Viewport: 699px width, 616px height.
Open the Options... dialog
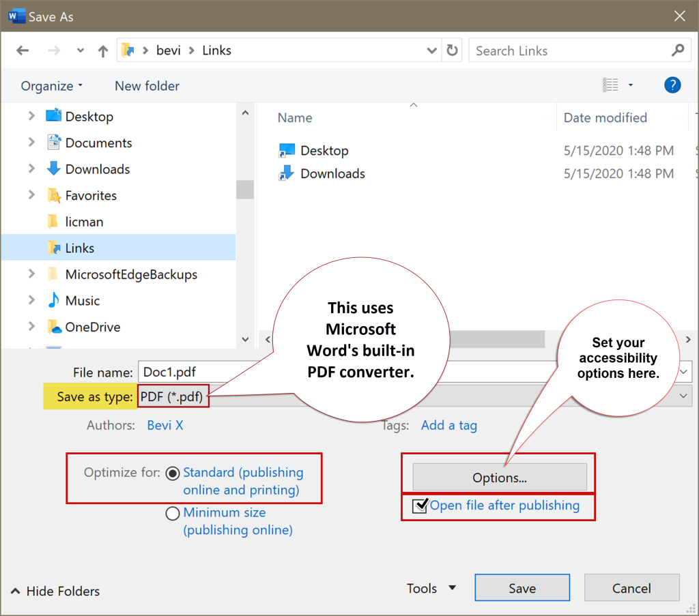(x=499, y=478)
